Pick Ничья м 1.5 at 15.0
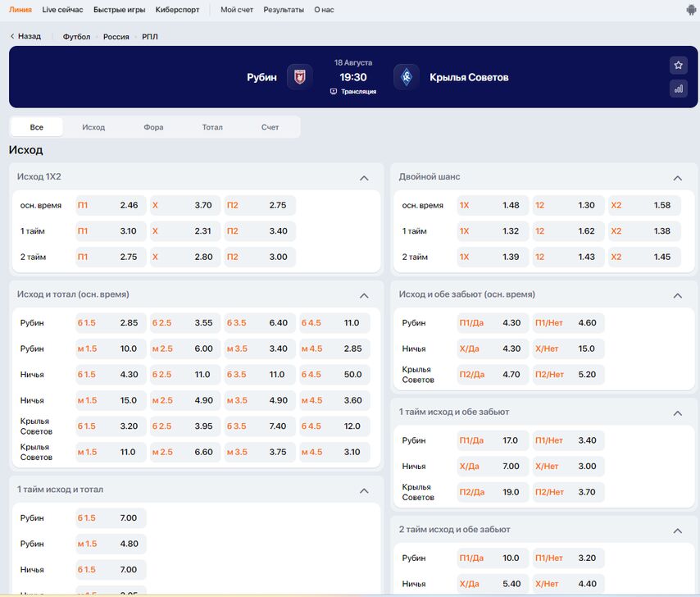Screen dimensions: 700x597 click(111, 400)
